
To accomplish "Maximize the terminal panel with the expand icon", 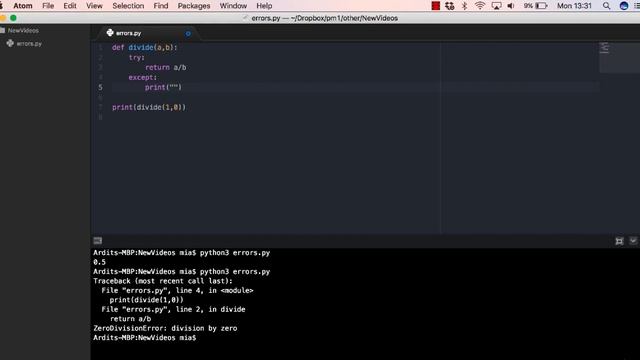I will [x=619, y=241].
